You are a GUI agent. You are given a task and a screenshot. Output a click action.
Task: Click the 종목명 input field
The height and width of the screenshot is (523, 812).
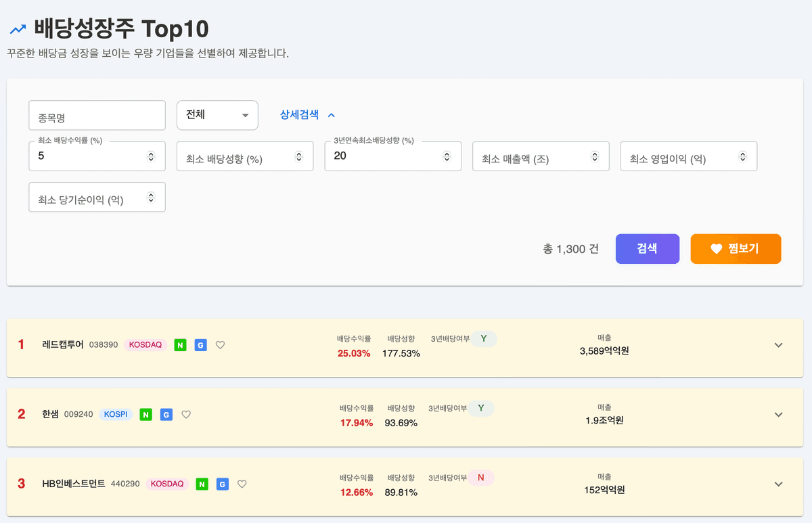click(97, 116)
